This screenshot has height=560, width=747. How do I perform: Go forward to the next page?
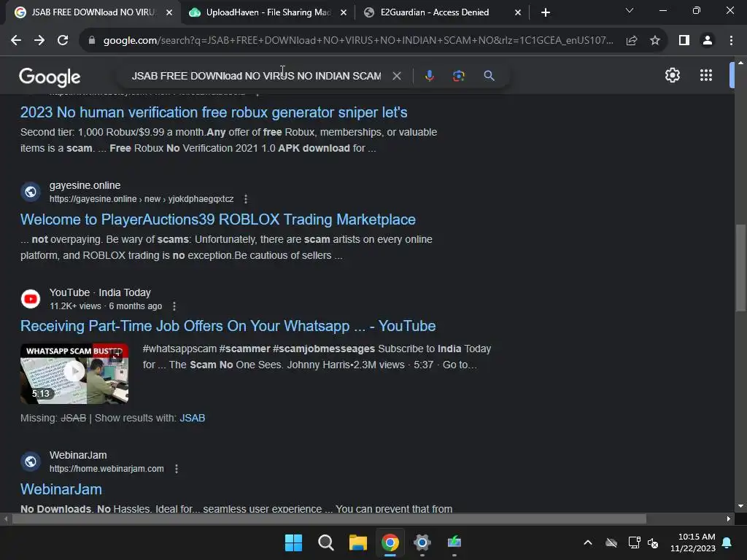click(x=39, y=41)
